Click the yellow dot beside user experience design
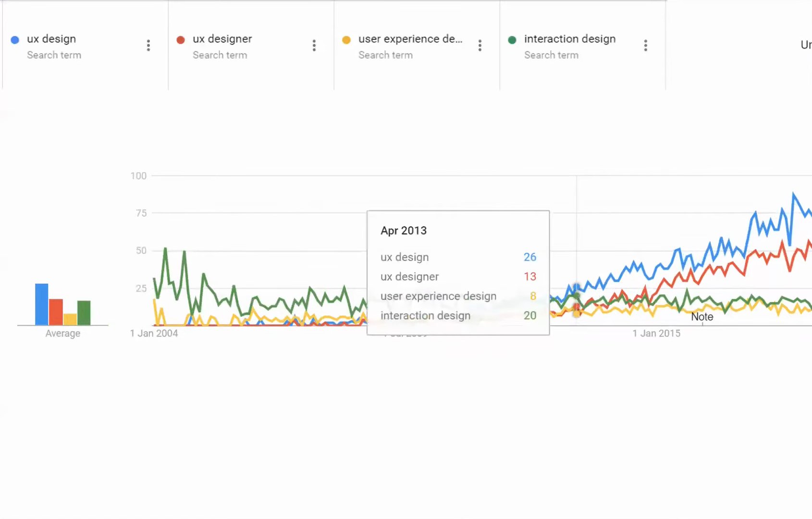This screenshot has height=519, width=812. pos(346,40)
